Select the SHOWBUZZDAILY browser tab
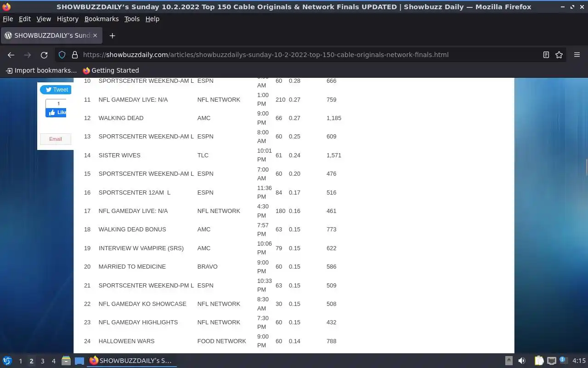 click(x=51, y=35)
